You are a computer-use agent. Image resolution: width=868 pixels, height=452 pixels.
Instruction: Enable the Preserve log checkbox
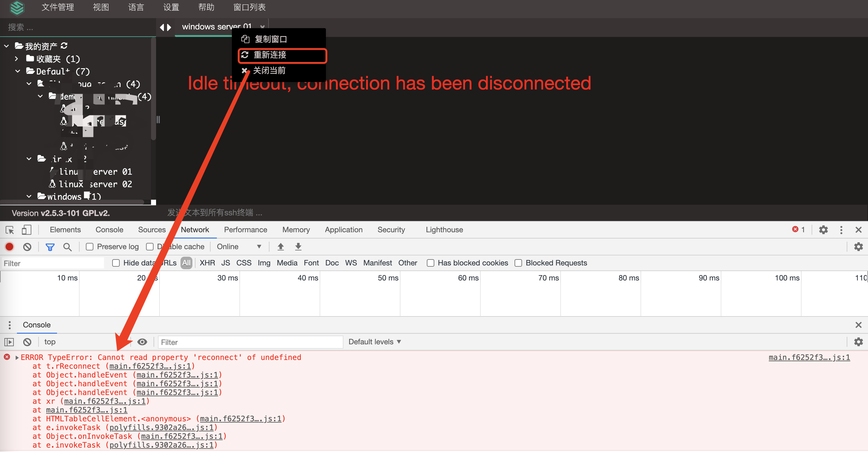89,247
